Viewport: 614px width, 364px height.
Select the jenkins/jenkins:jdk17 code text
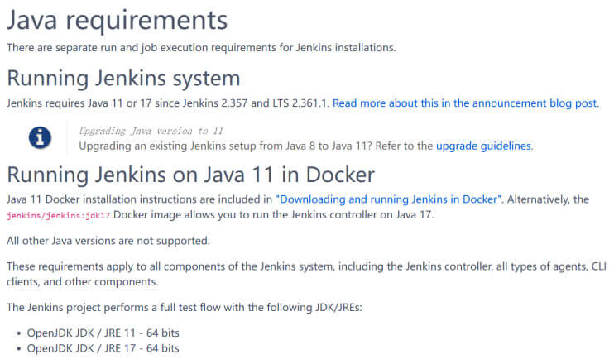pos(59,215)
